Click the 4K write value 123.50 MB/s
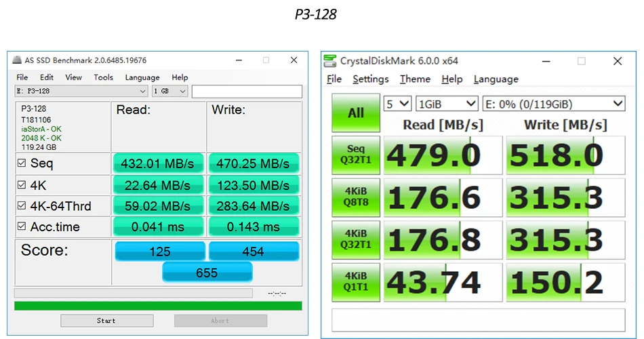The height and width of the screenshot is (339, 644). pyautogui.click(x=254, y=185)
